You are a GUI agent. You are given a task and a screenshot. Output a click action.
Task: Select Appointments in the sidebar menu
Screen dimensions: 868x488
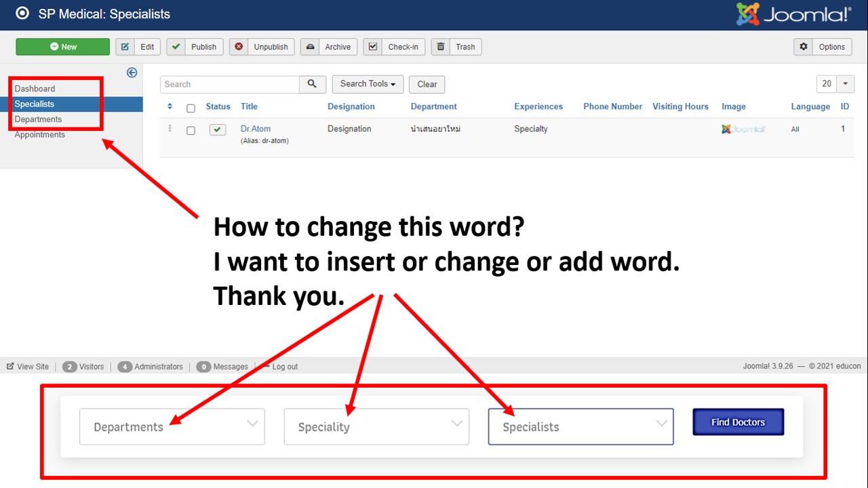tap(40, 135)
